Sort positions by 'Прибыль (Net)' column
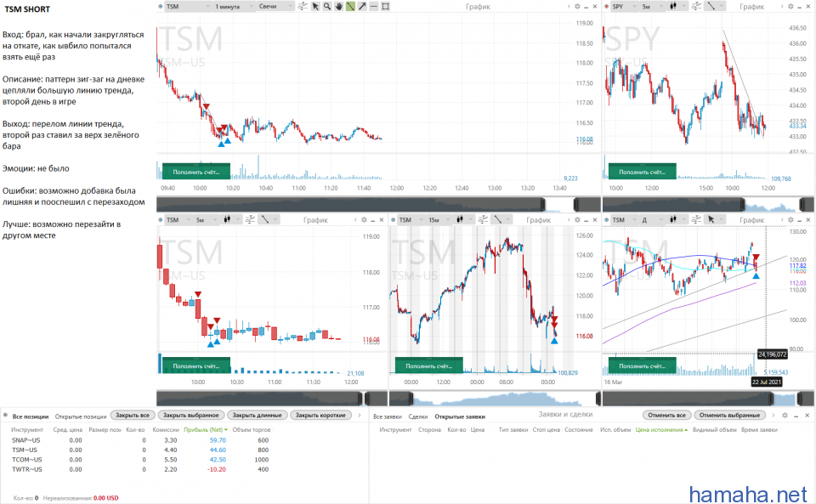This screenshot has width=816, height=504. 206,429
